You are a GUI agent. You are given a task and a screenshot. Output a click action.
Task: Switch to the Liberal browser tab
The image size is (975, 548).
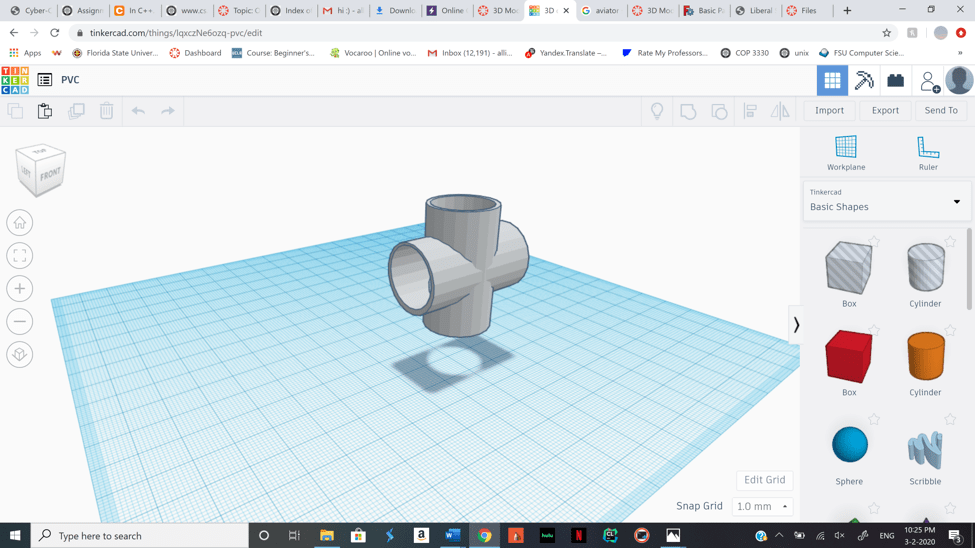click(754, 11)
